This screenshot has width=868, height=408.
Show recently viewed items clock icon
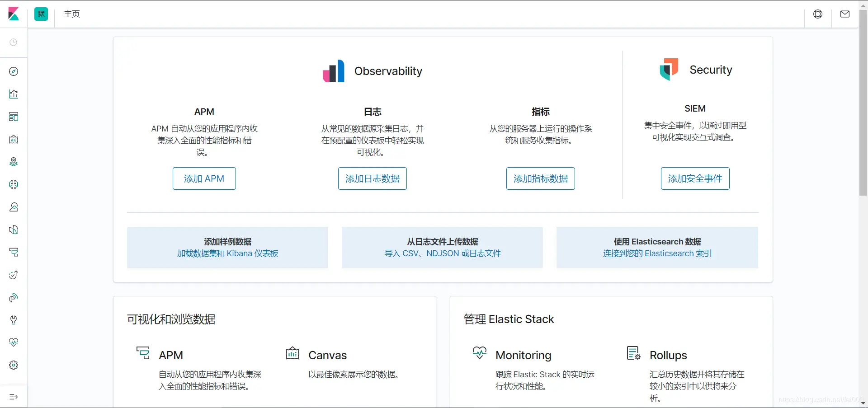point(14,42)
